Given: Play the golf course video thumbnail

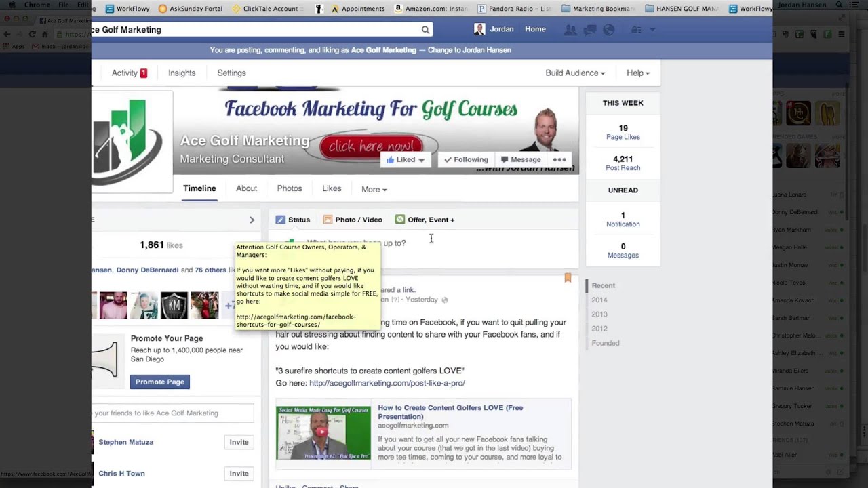Looking at the screenshot, I should tap(323, 432).
